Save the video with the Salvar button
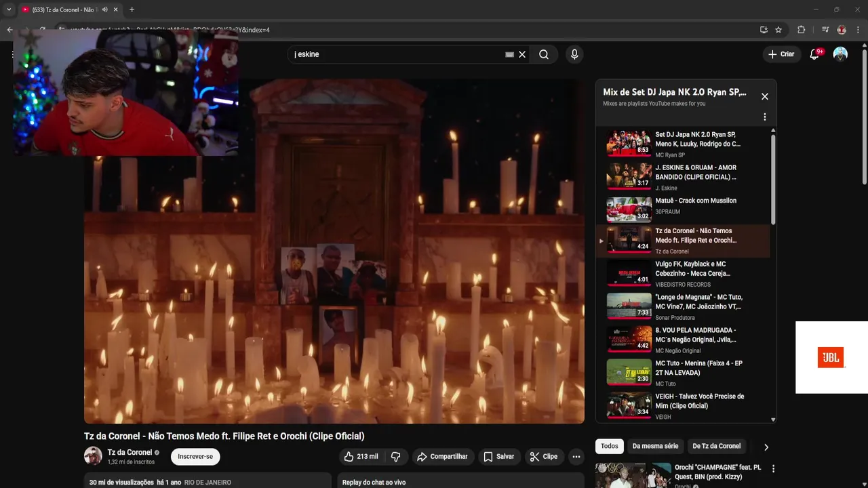 click(498, 457)
